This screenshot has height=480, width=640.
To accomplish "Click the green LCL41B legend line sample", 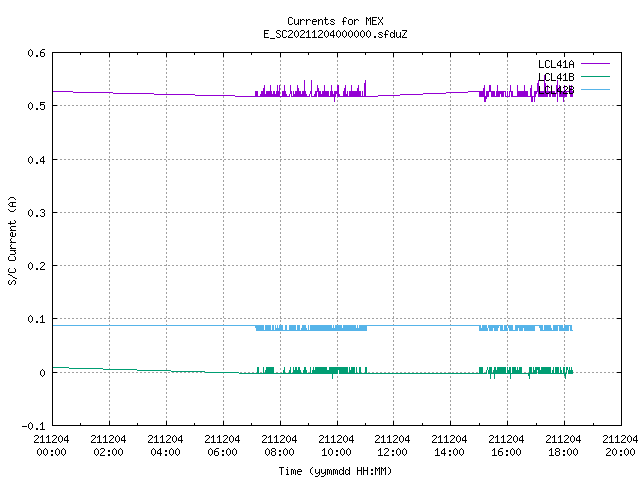I will pos(595,76).
